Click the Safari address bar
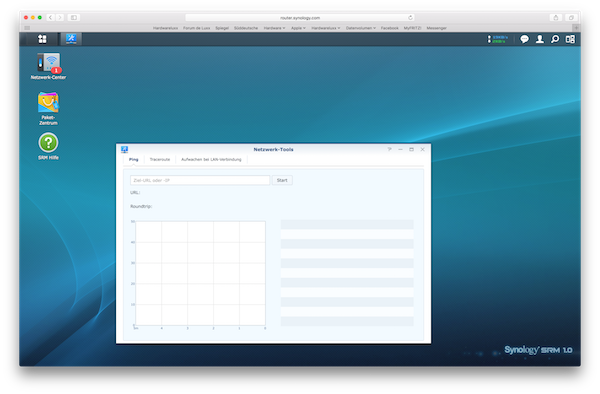Viewport: 600px width, 394px height. (300, 18)
